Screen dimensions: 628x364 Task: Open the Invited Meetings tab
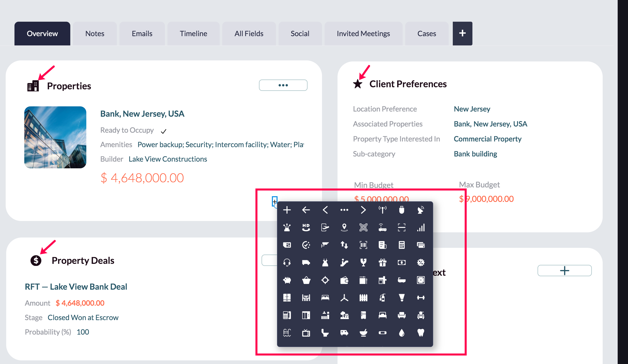click(363, 34)
